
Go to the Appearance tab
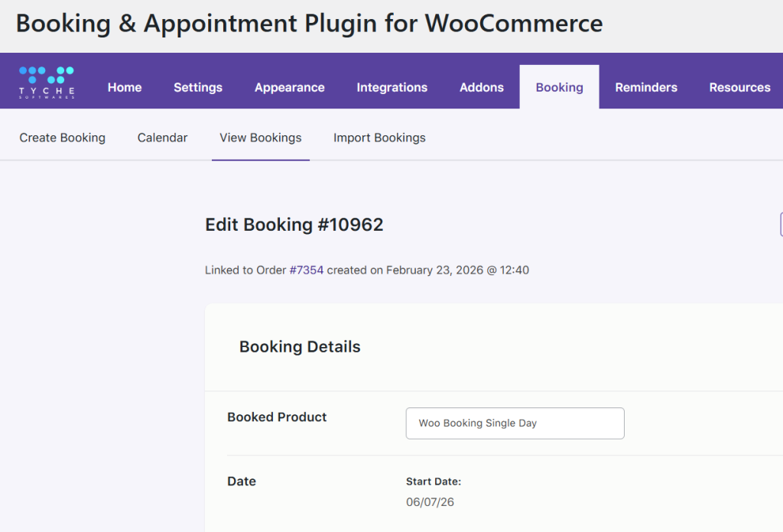coord(290,87)
